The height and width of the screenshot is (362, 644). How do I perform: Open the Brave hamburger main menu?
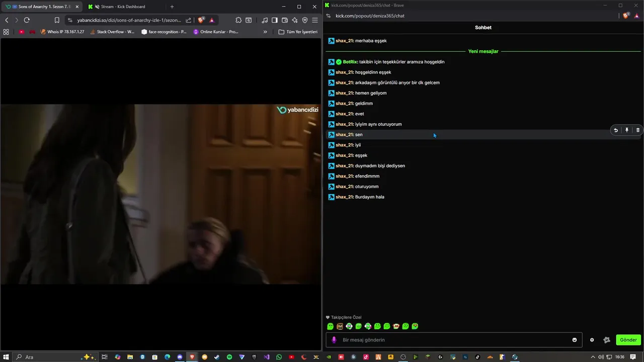[x=315, y=20]
